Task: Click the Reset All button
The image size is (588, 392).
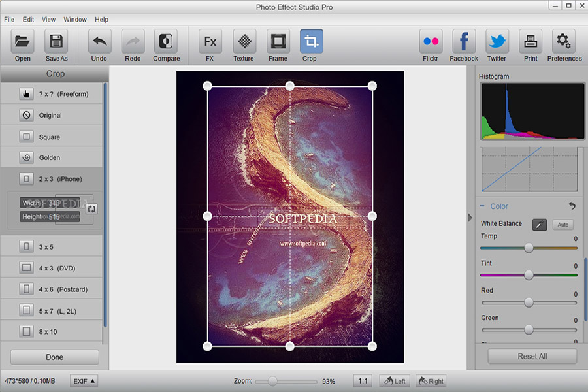Action: click(532, 356)
